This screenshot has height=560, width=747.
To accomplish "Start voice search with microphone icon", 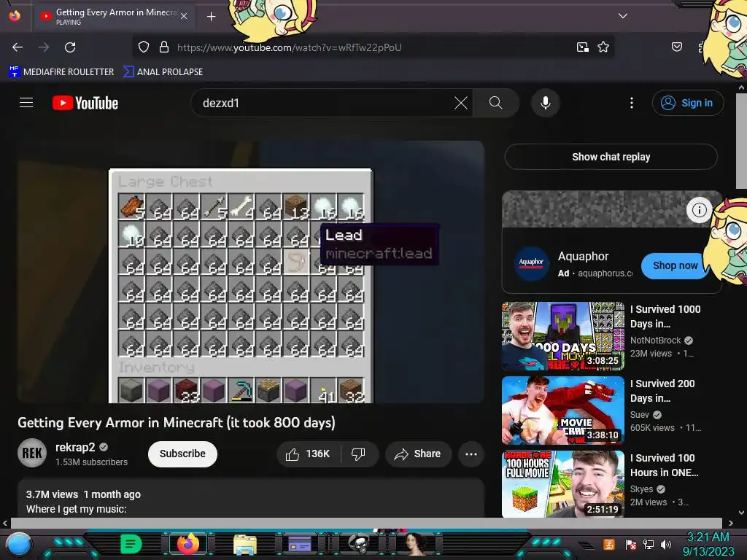I will pos(546,103).
